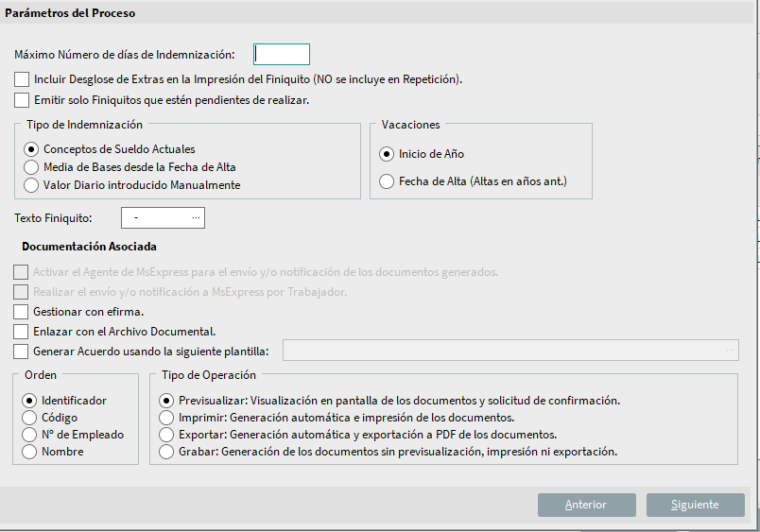This screenshot has height=532, width=760.
Task: Toggle Enlazar con el Archivo Documental
Action: tap(22, 332)
